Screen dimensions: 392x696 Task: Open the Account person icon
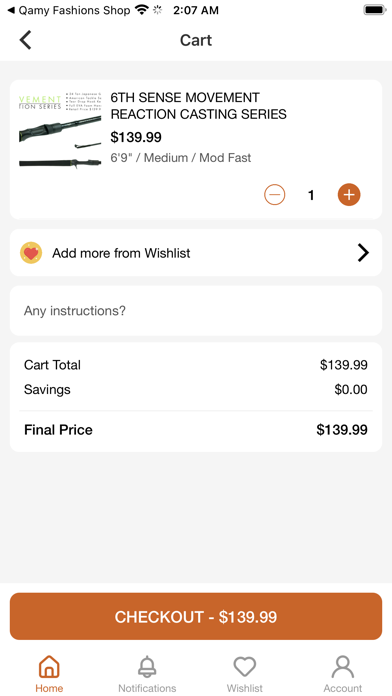[x=343, y=667]
